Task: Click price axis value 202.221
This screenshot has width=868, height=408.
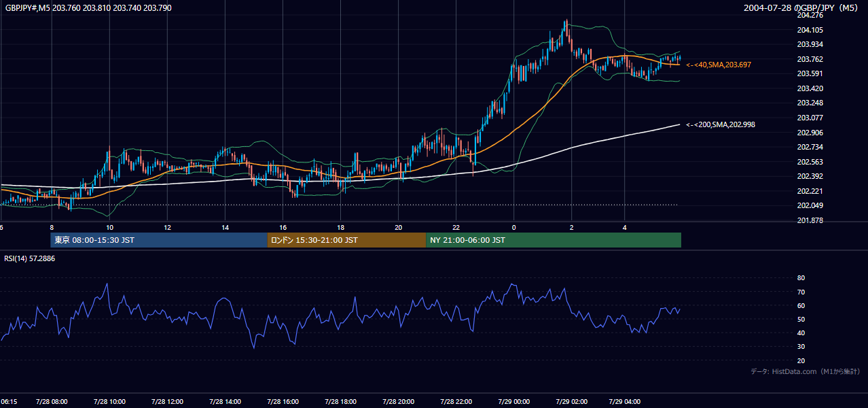Action: tap(810, 191)
